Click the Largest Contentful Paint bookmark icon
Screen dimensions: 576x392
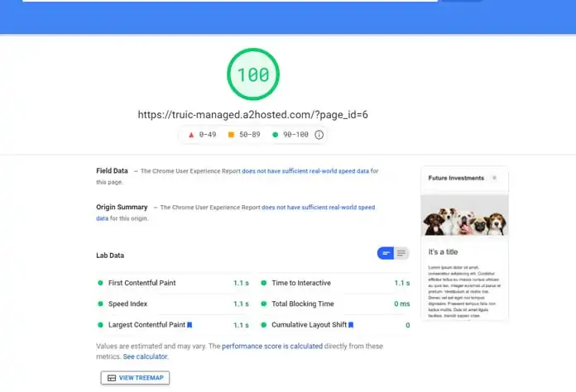pos(190,325)
